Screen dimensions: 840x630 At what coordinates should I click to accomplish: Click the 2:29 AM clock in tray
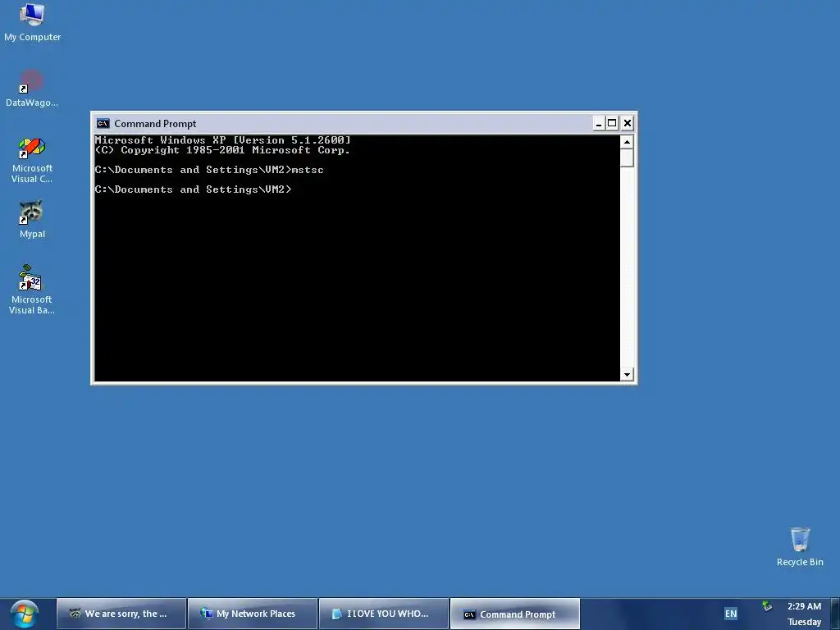click(804, 606)
